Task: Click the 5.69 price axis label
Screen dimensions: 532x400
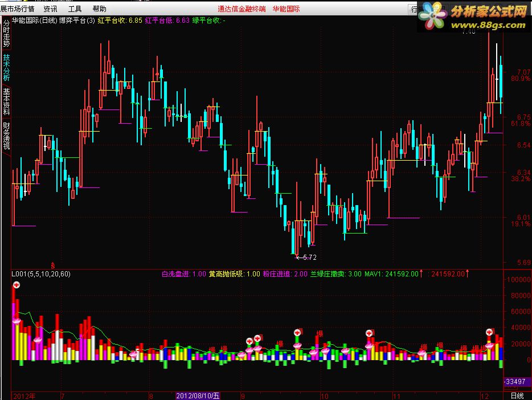Action: (x=523, y=263)
